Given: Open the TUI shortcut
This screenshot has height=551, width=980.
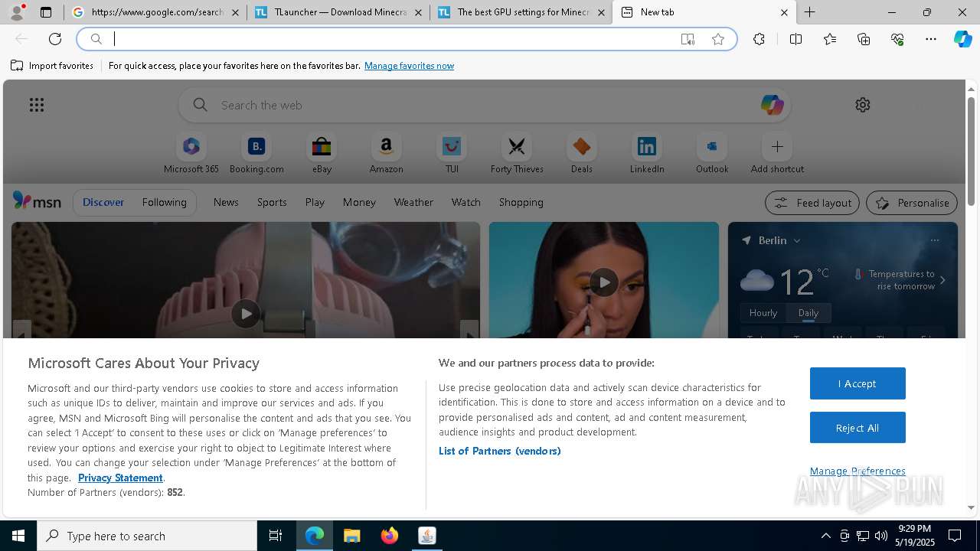Looking at the screenshot, I should coord(452,154).
